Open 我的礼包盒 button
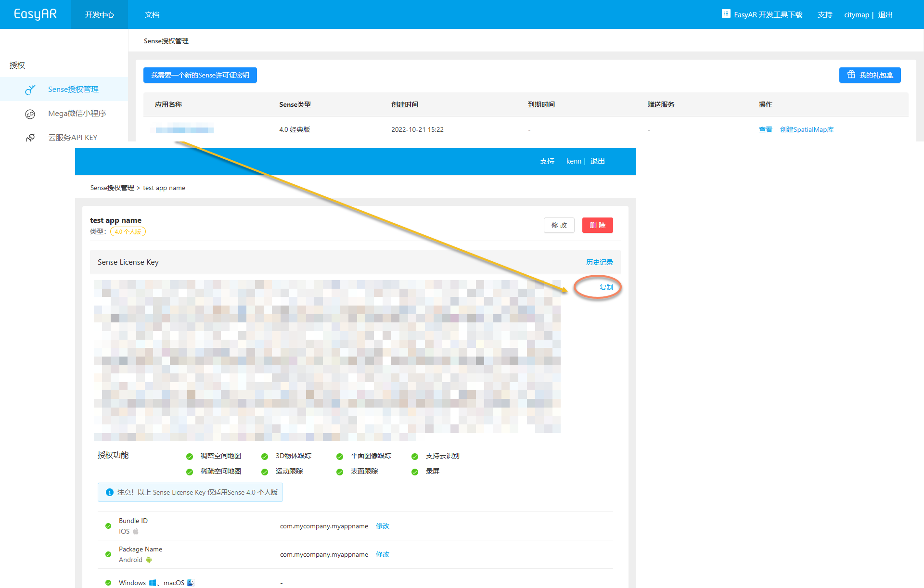924x588 pixels. [870, 75]
